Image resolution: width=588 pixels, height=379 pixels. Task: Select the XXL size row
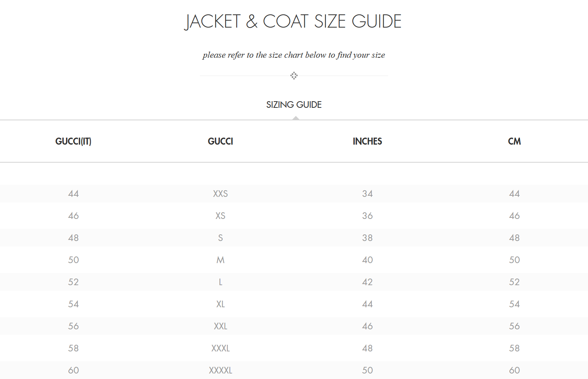294,326
